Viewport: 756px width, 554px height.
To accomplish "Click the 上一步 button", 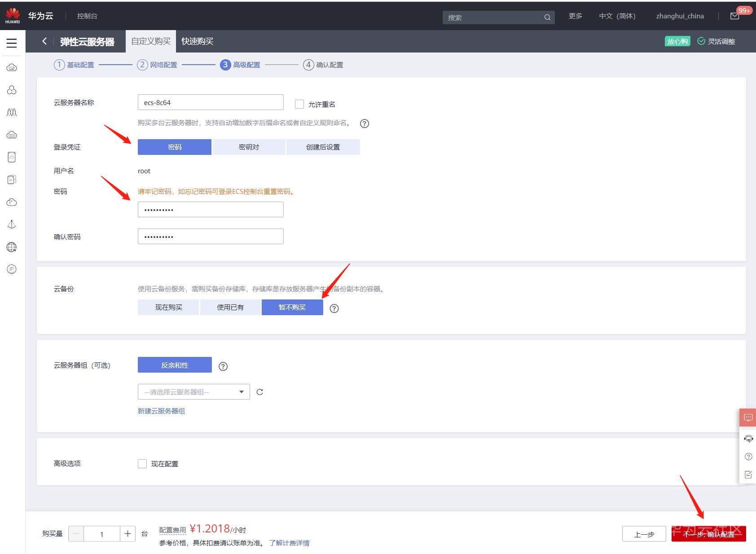I will click(x=644, y=534).
